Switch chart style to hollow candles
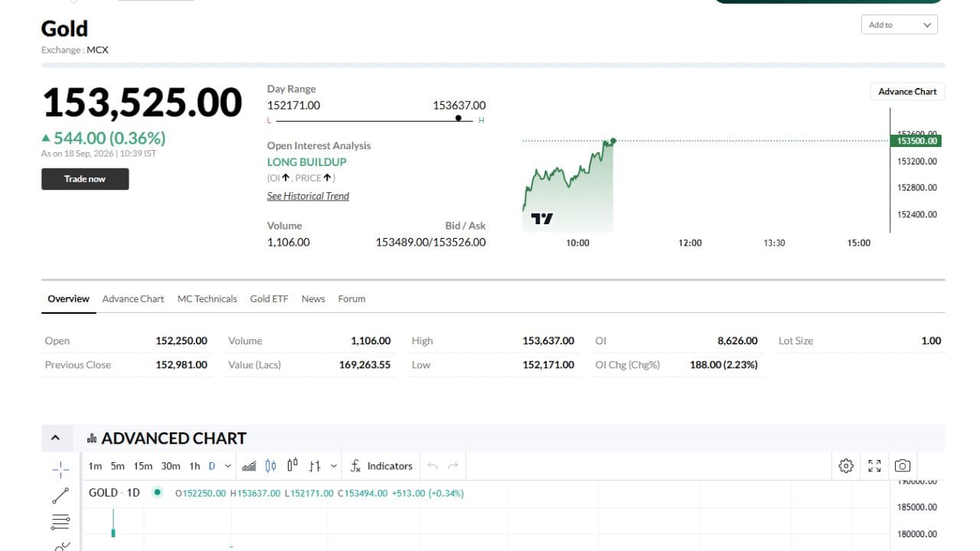Image resolution: width=980 pixels, height=551 pixels. tap(292, 466)
